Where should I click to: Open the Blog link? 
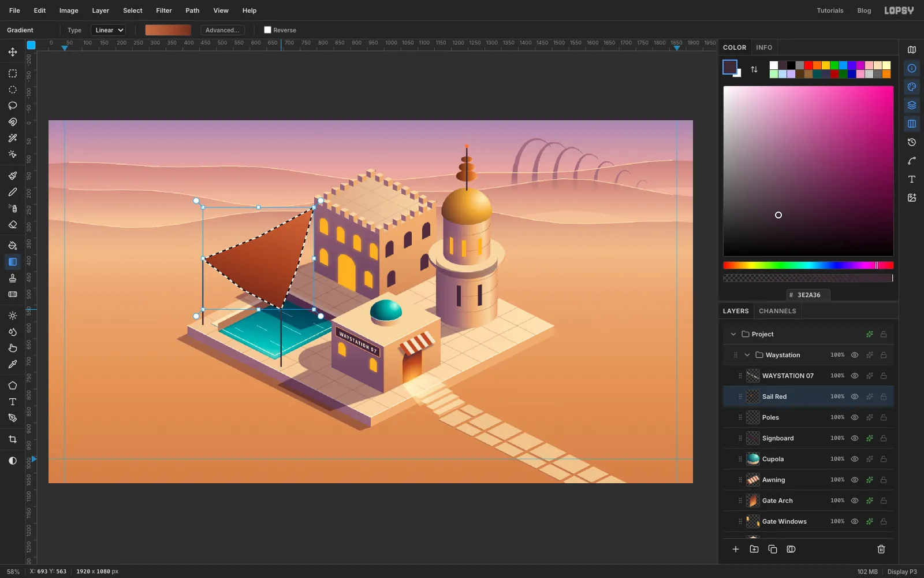tap(864, 10)
